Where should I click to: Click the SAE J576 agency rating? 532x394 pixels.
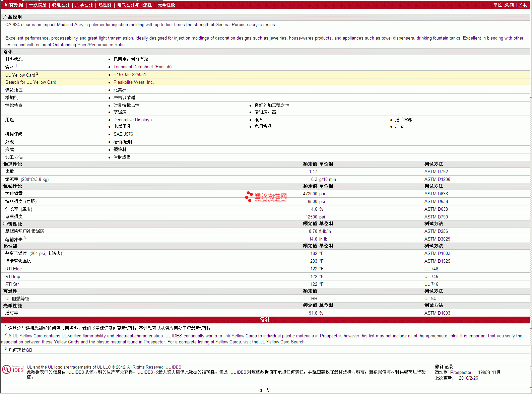[123, 134]
